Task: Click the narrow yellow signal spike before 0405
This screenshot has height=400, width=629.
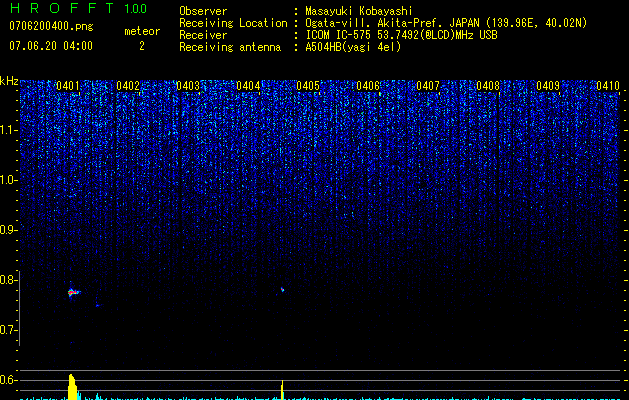Action: (x=282, y=390)
